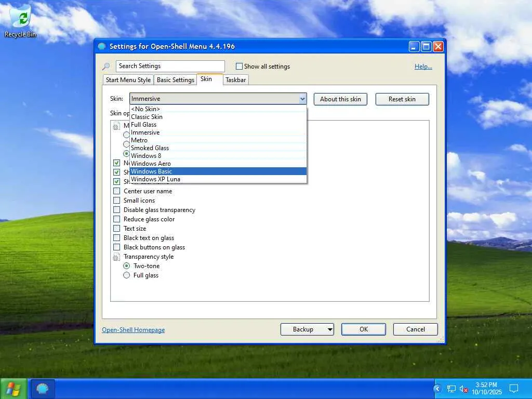The height and width of the screenshot is (399, 532).
Task: Click the Open-Shell title bar icon
Action: click(x=101, y=46)
